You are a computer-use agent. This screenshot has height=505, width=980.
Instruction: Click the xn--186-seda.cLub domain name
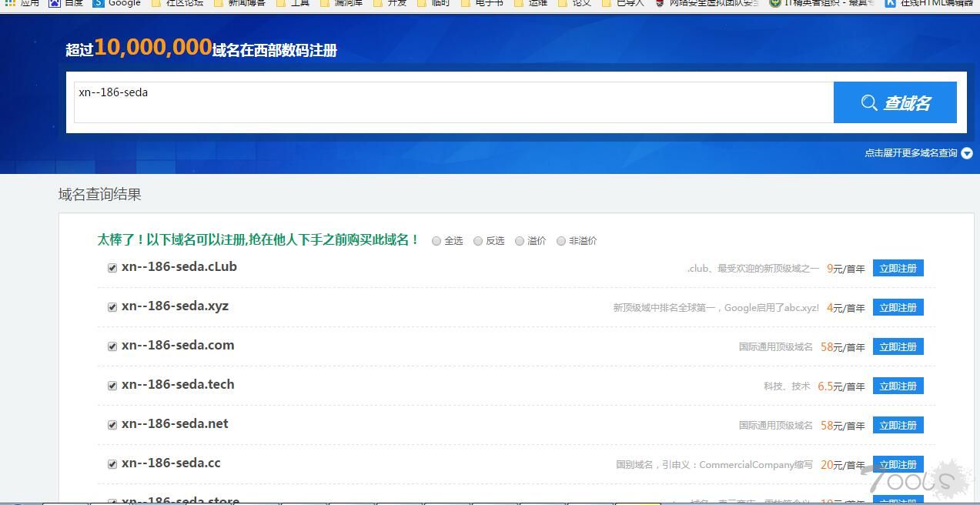[x=179, y=266]
